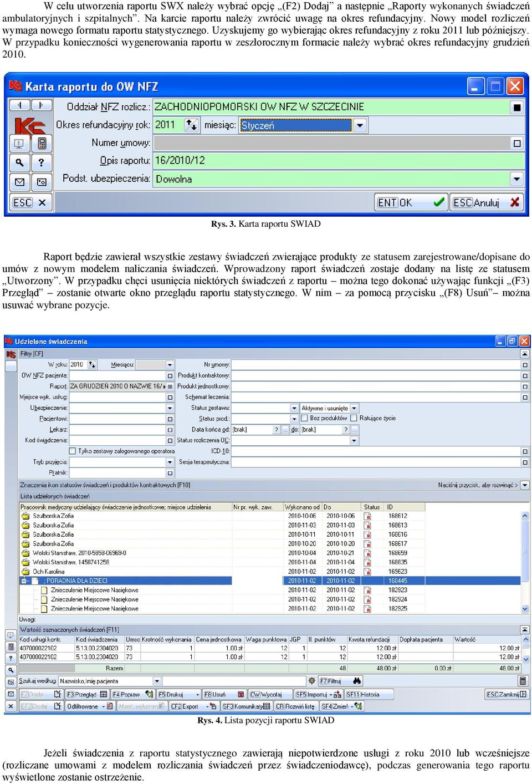Screen dimensions: 532x784
Task: Click the Numer umowy lookup button
Action: click(517, 143)
